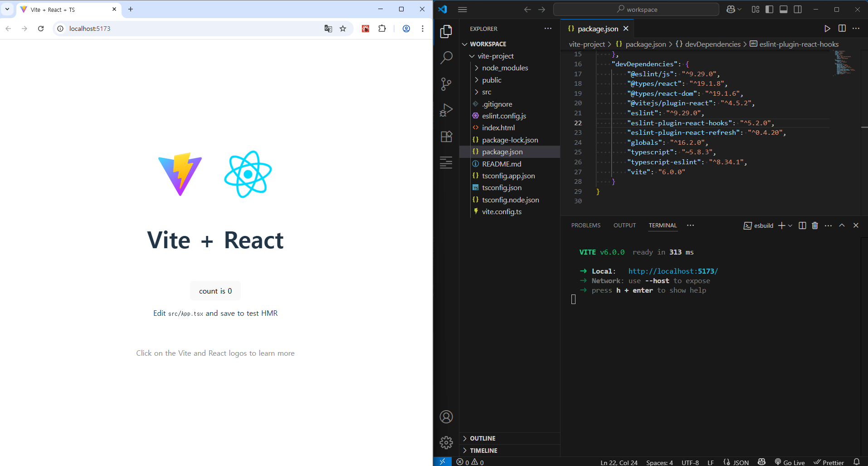Open README.md file

(x=502, y=164)
